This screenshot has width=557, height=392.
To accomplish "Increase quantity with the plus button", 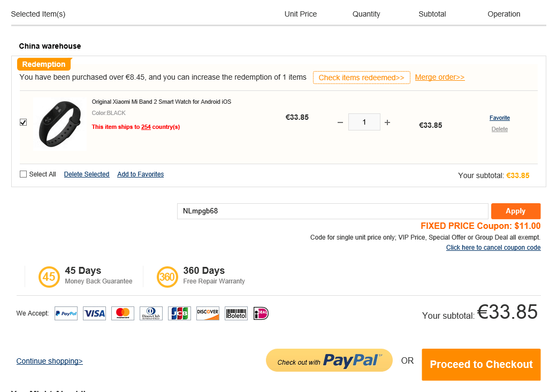I will click(387, 122).
